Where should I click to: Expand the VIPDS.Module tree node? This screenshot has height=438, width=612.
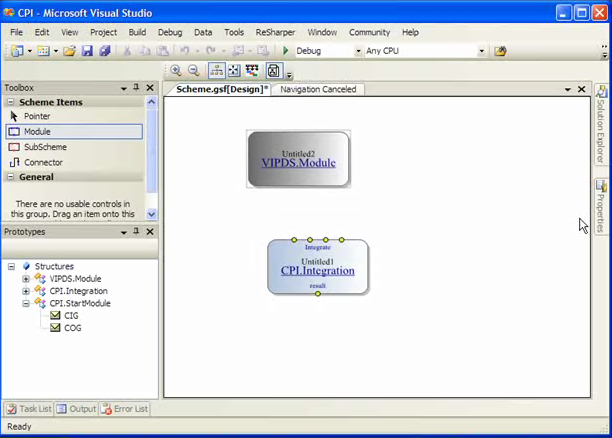pyautogui.click(x=26, y=279)
